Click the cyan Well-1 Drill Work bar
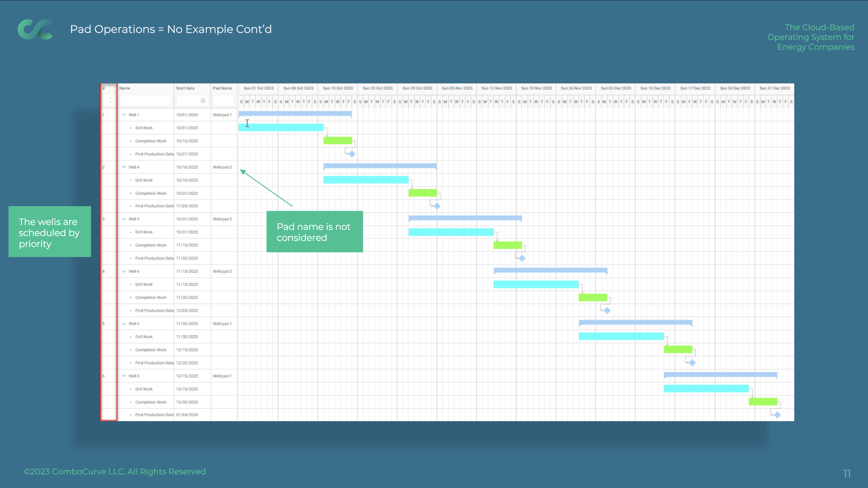 281,127
